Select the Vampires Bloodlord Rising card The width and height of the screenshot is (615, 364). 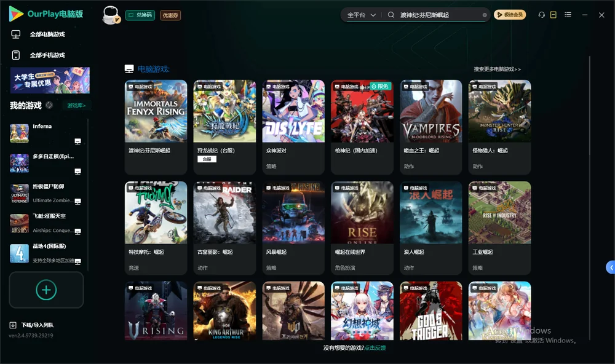tap(430, 127)
